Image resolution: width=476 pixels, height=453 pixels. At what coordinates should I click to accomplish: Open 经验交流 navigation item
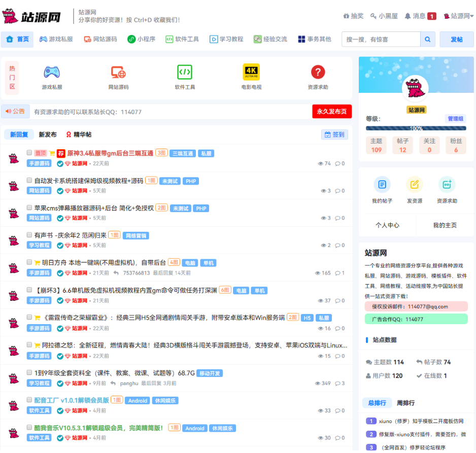pos(270,39)
